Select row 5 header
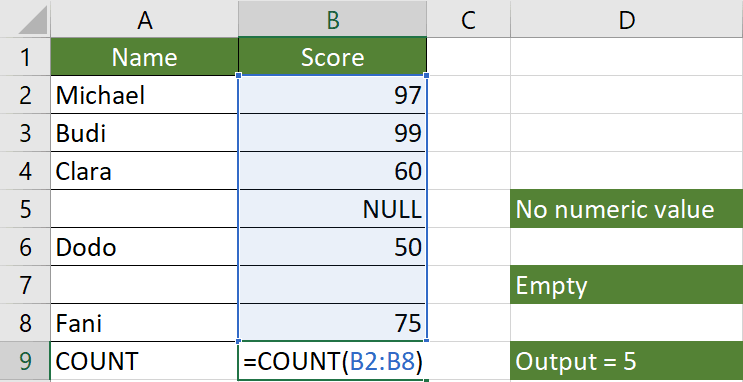Screen dimensions: 743x382 click(25, 209)
